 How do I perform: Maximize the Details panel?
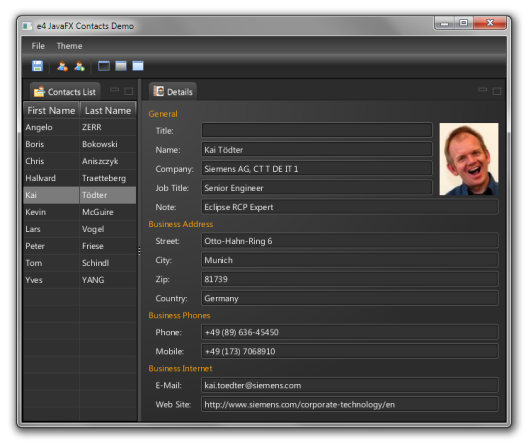(497, 91)
